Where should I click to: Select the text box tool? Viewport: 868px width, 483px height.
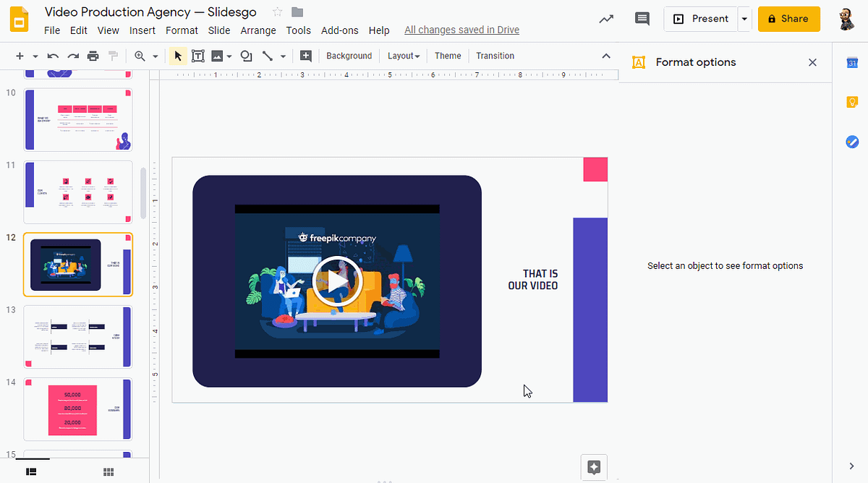coord(198,56)
